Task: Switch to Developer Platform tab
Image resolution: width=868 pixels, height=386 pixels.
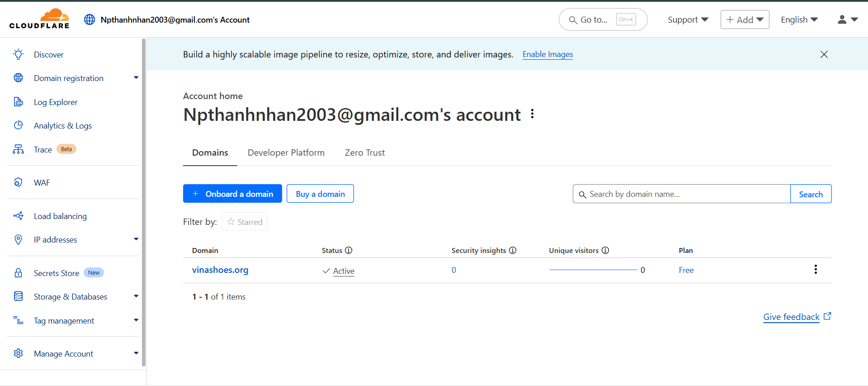Action: point(286,152)
